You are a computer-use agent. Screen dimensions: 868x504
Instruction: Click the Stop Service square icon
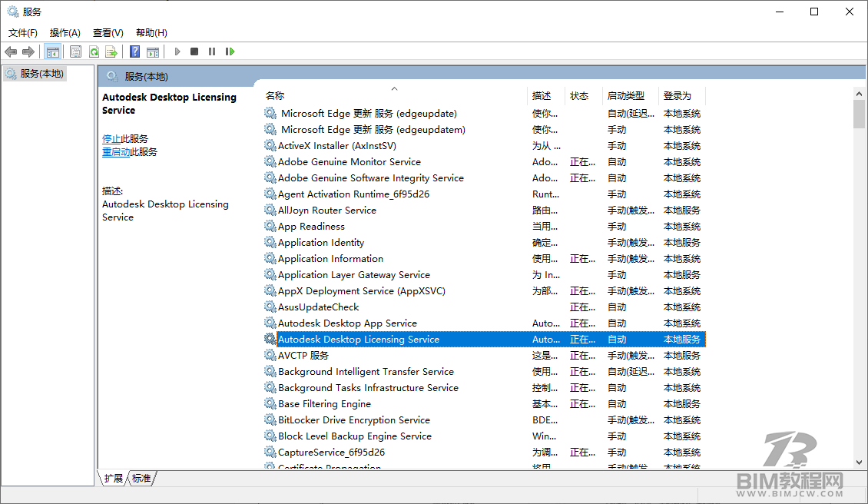(194, 51)
